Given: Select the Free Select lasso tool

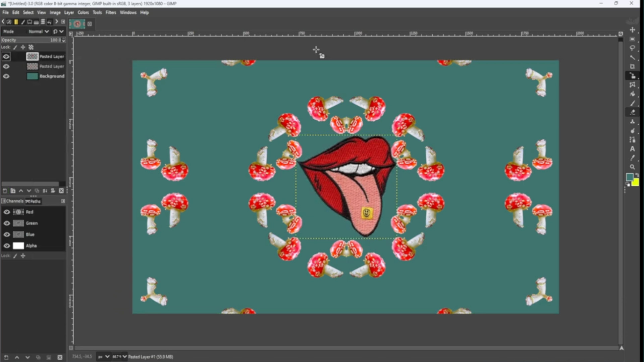Looking at the screenshot, I should click(x=632, y=48).
